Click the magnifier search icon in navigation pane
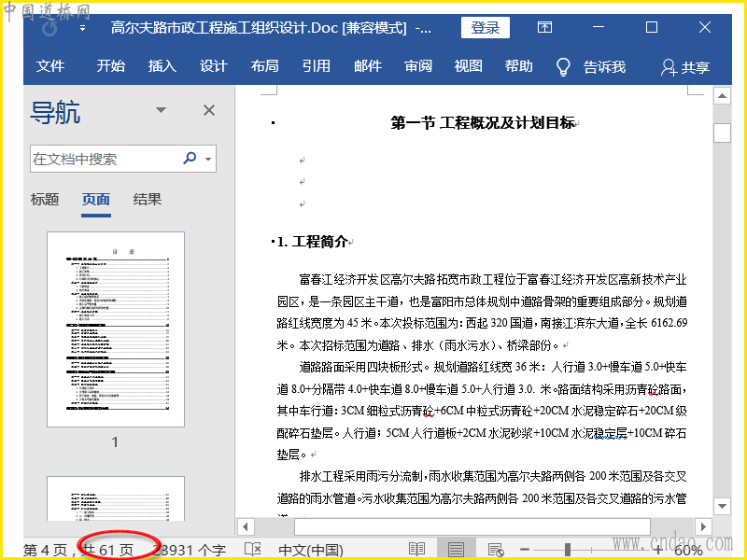Image resolution: width=747 pixels, height=560 pixels. [190, 158]
